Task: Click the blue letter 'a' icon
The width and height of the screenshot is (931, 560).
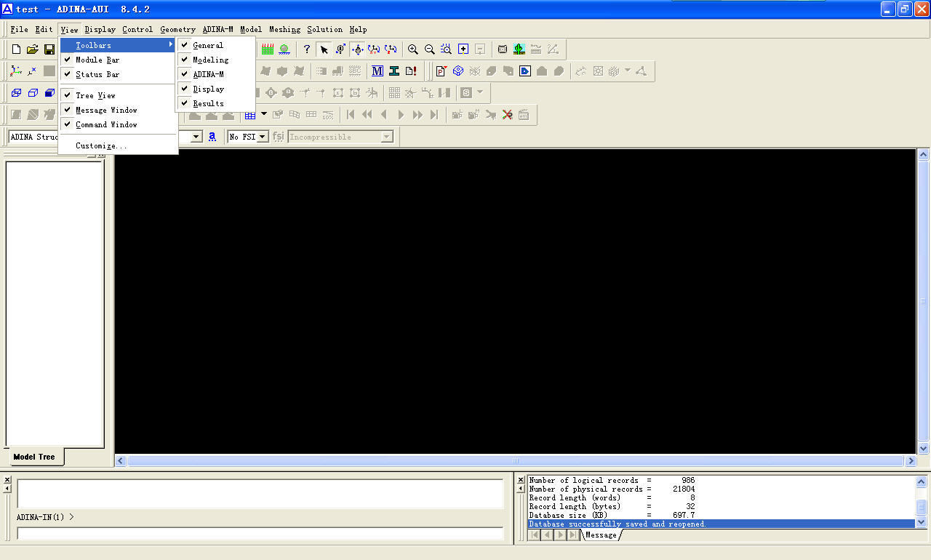Action: pos(212,136)
